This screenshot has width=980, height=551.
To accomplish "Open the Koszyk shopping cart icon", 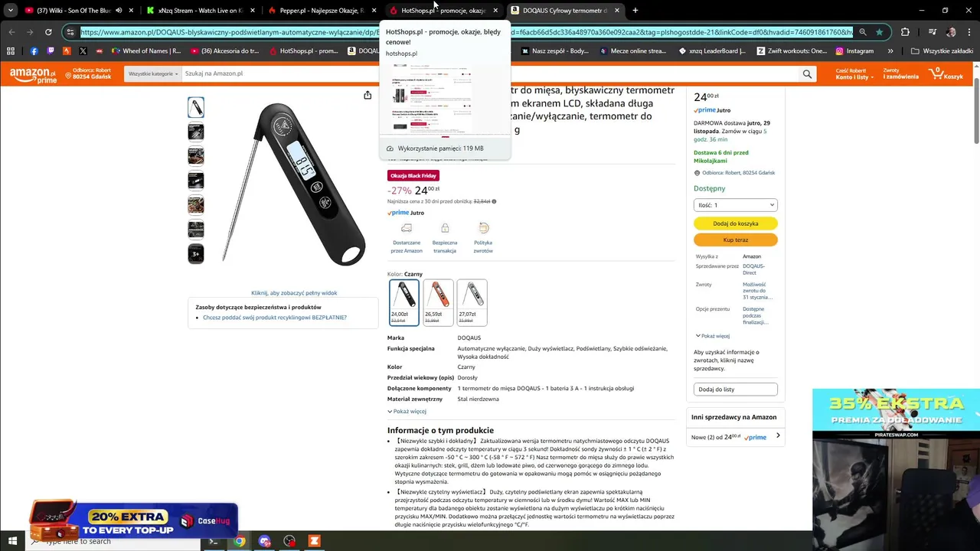I will click(x=946, y=73).
